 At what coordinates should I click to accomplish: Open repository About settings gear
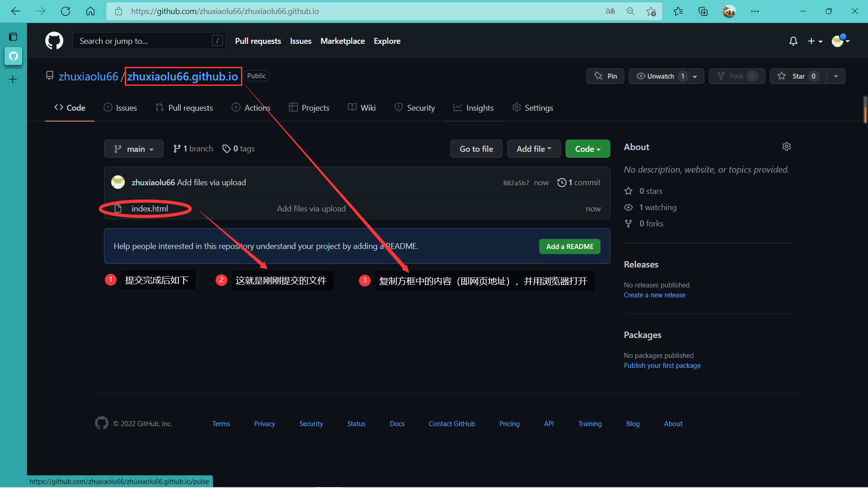(x=787, y=146)
